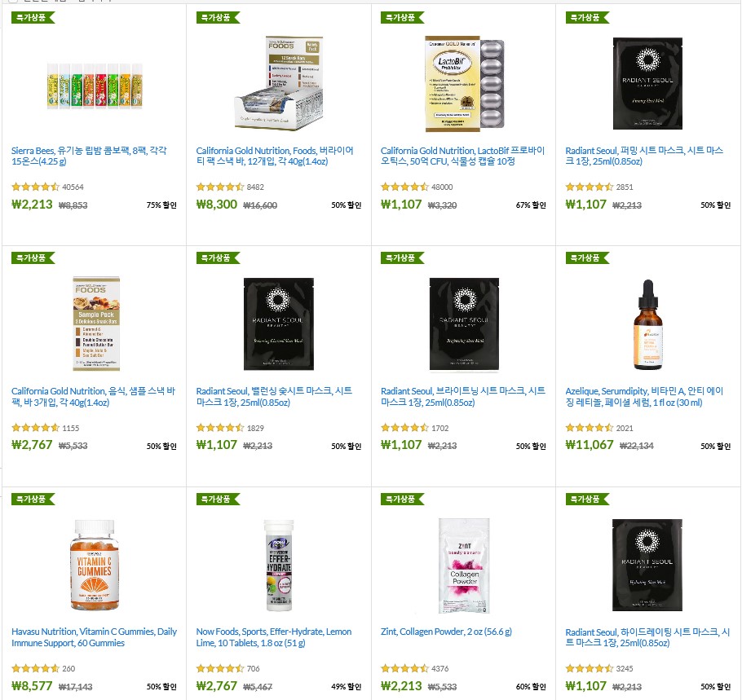This screenshot has width=742, height=700.
Task: Click the 8482 reviews star rating
Action: [220, 187]
